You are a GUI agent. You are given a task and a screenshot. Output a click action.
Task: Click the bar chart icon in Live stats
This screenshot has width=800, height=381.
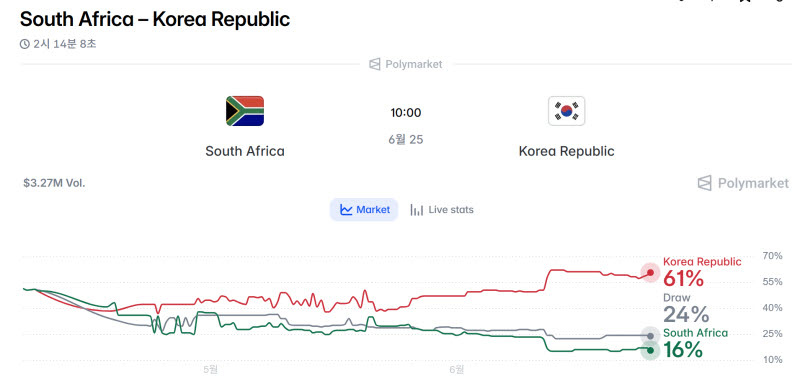click(x=417, y=210)
